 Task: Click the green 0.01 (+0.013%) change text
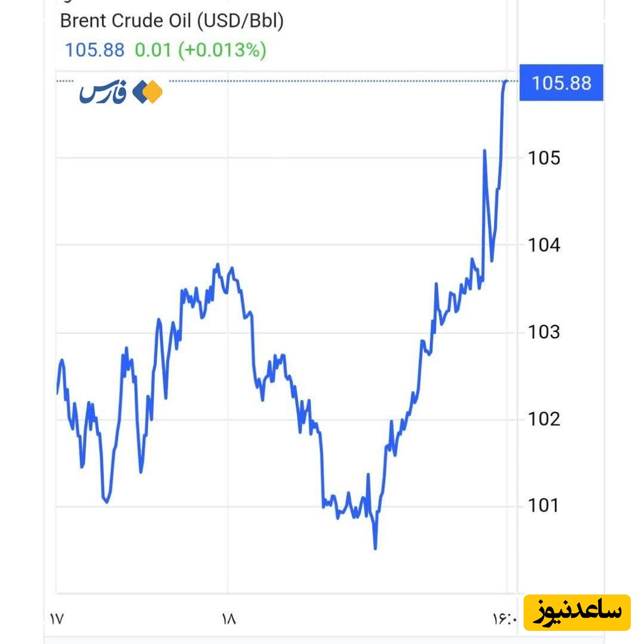pyautogui.click(x=200, y=50)
